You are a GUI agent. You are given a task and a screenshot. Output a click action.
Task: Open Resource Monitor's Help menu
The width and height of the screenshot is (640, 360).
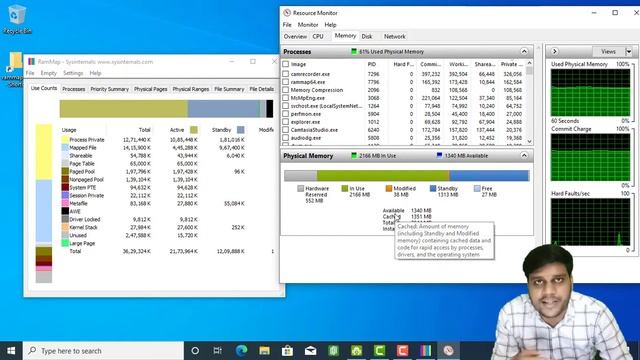point(330,24)
